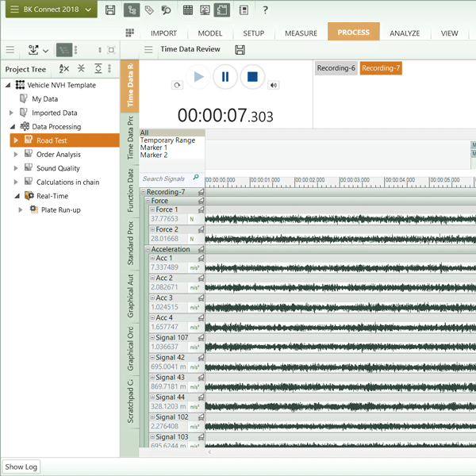
Task: Click the Show Log button
Action: (x=21, y=466)
